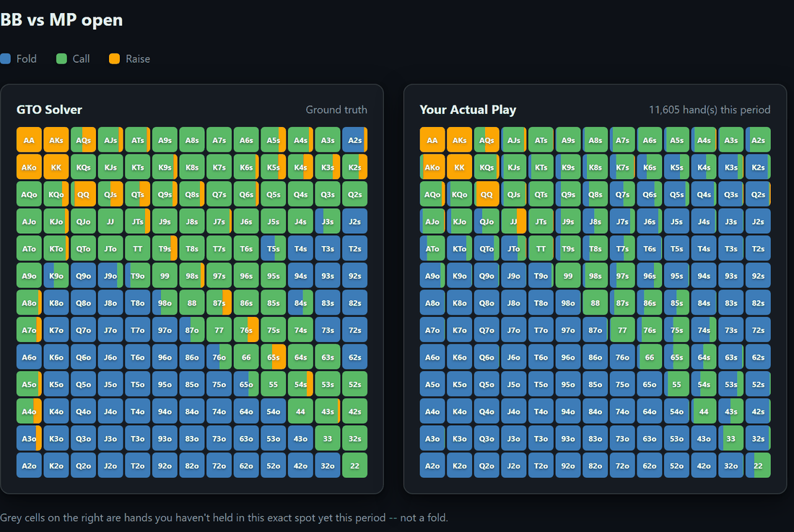Click AA cell in Your Actual Play grid

432,140
